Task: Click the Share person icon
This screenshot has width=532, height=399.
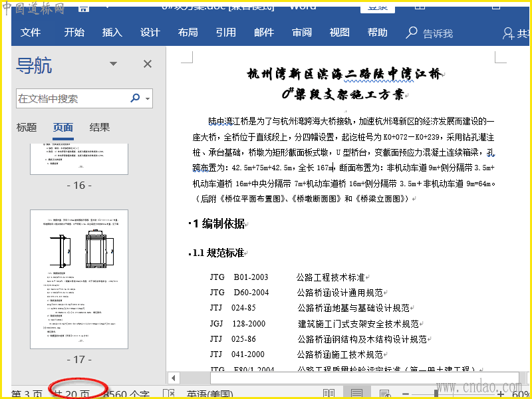Action: coord(508,33)
